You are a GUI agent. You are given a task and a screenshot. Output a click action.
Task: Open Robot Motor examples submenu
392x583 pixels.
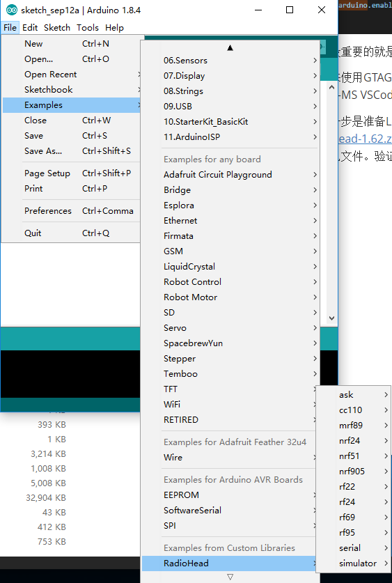230,297
